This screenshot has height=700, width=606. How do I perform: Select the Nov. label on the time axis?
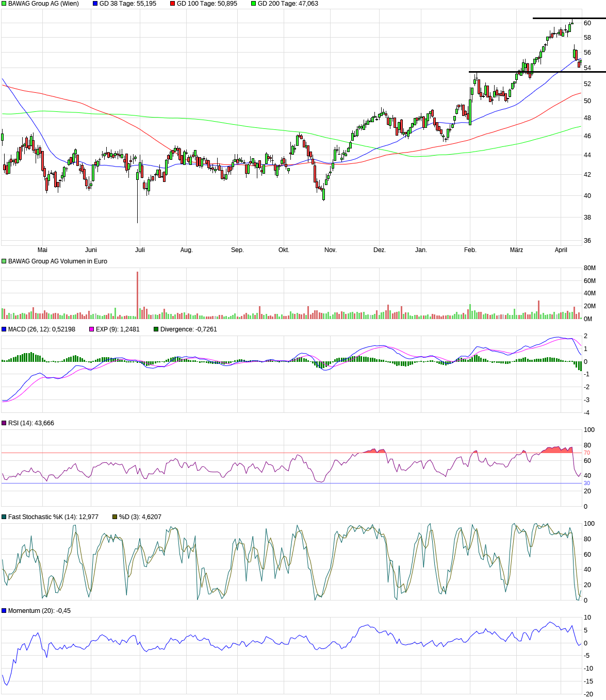coord(330,250)
